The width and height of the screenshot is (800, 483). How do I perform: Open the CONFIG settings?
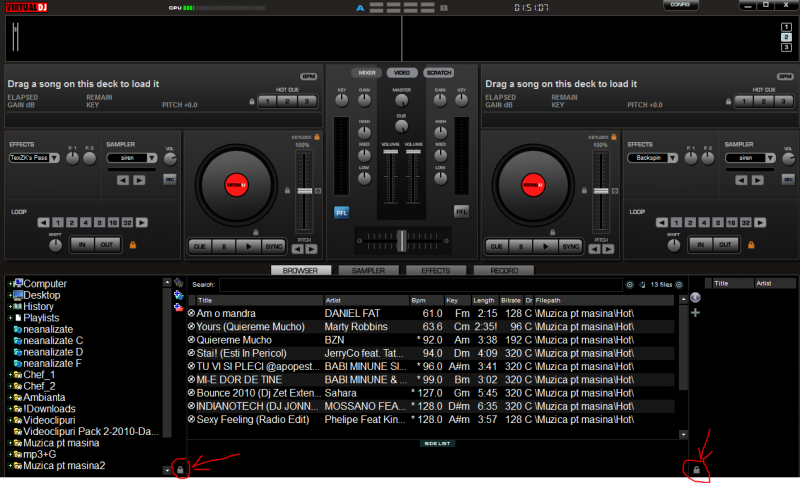[681, 5]
